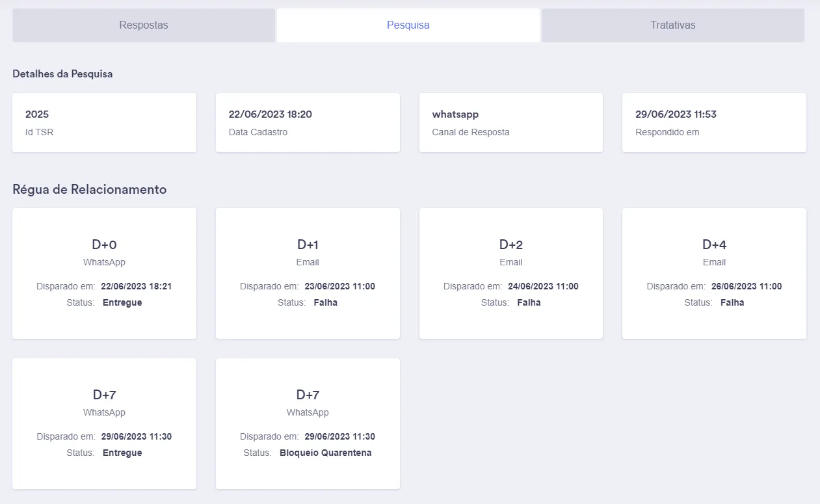The height and width of the screenshot is (504, 820).
Task: Click the Id TSR value 2025
Action: 37,114
